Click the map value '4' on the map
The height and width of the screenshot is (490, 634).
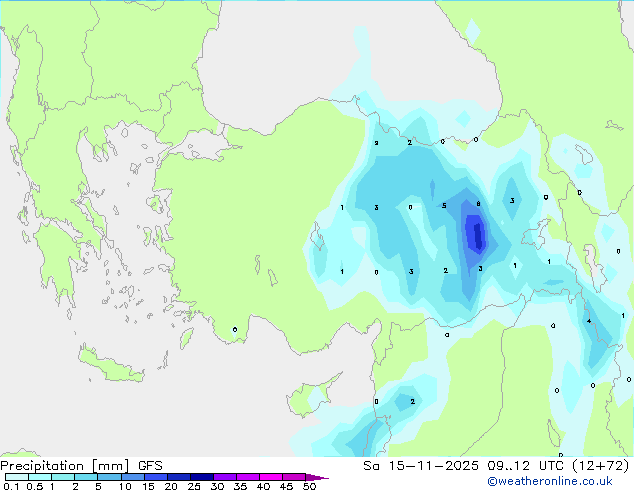point(589,321)
